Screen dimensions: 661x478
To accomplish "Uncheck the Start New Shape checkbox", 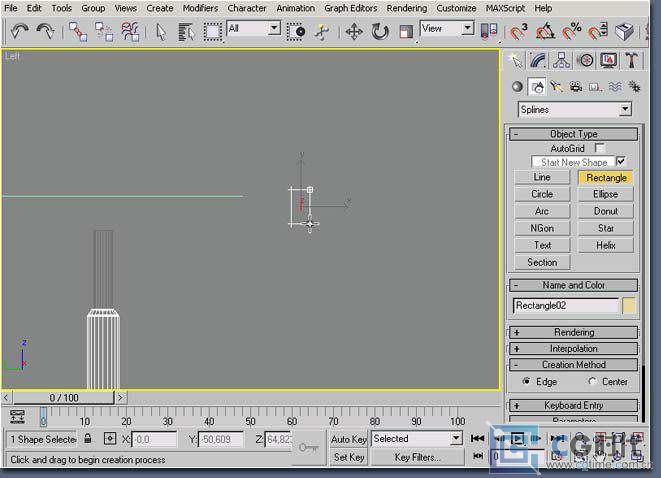I will tap(621, 161).
